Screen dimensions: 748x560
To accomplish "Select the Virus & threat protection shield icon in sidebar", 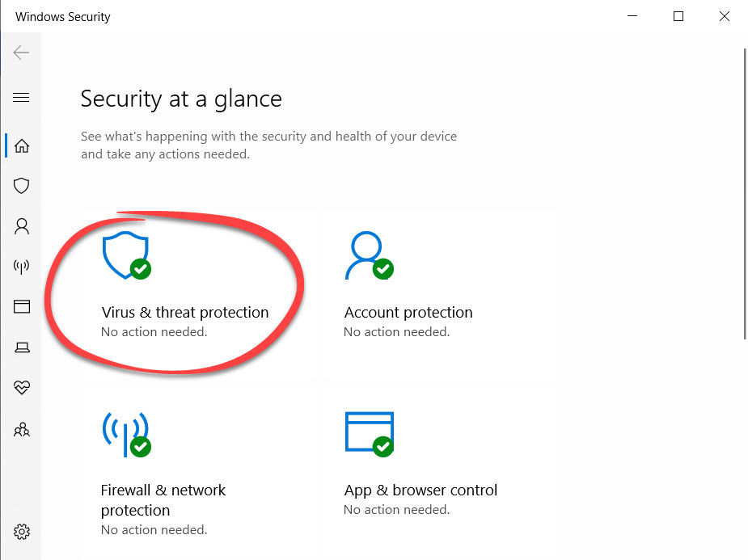I will click(x=21, y=186).
